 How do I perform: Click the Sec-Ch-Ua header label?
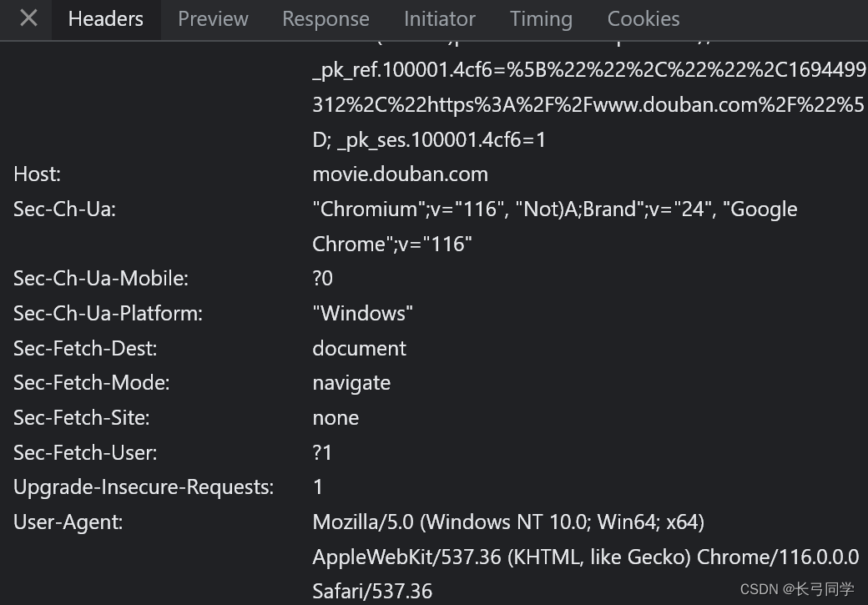64,209
